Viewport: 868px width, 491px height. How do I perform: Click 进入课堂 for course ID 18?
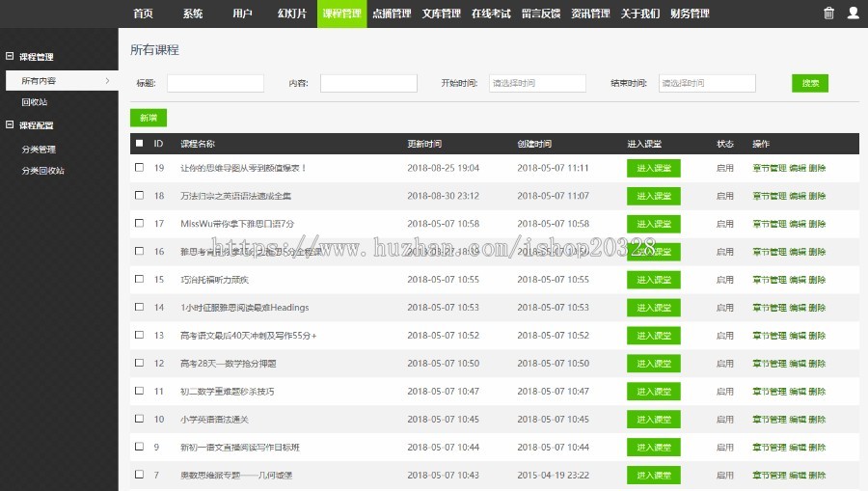coord(653,196)
